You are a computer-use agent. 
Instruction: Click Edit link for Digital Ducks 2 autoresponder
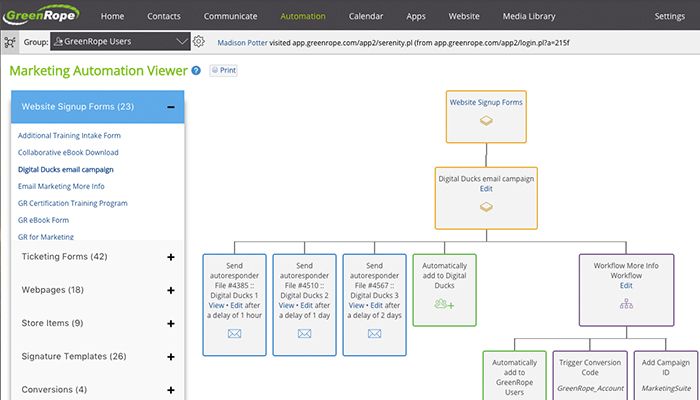(x=307, y=305)
